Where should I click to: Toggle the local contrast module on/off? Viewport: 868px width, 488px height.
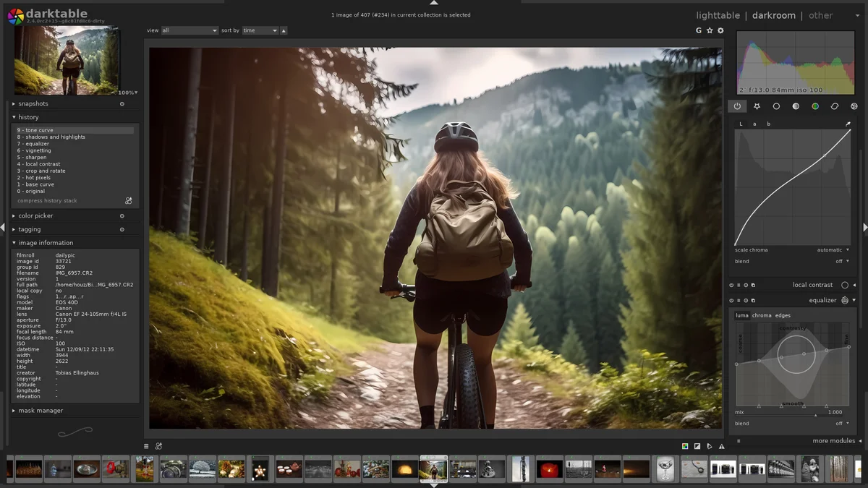point(844,285)
